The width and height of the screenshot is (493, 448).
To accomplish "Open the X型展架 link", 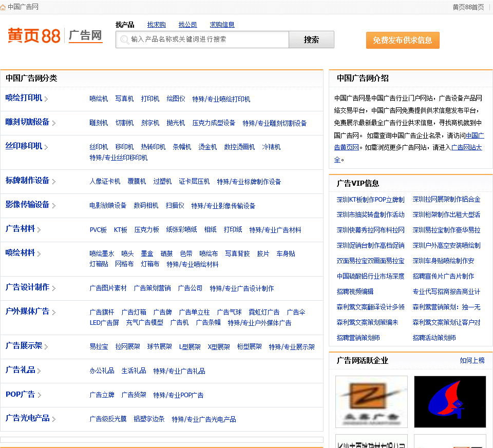I will coord(219,347).
